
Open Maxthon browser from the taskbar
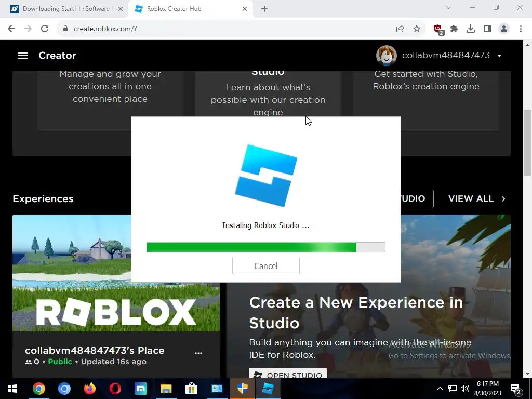tap(140, 389)
